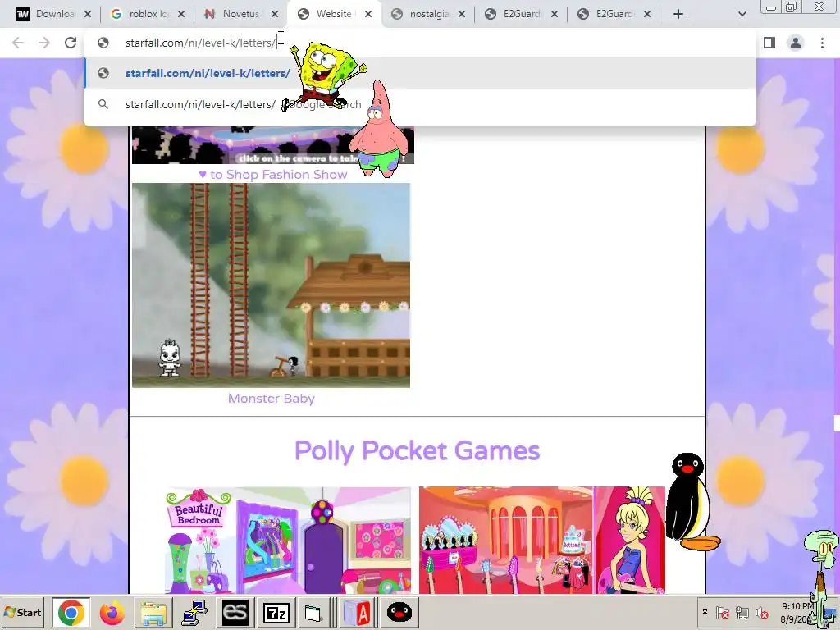
Task: Open the taskbar clock and date
Action: (x=797, y=612)
